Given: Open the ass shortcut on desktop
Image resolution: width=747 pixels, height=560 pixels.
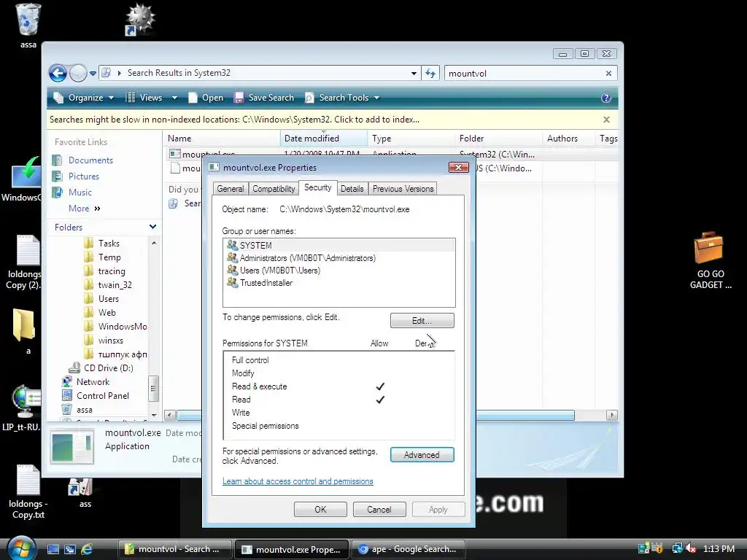Looking at the screenshot, I should click(82, 493).
